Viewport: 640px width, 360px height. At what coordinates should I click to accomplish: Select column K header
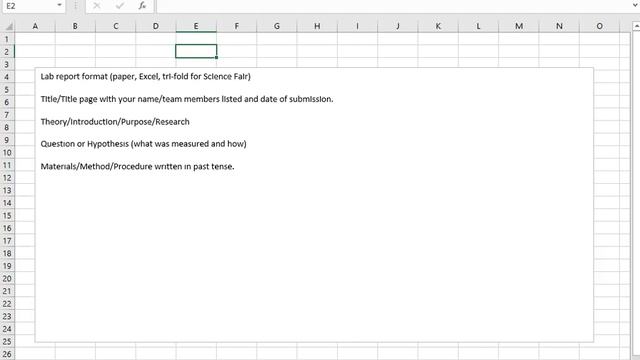438,26
